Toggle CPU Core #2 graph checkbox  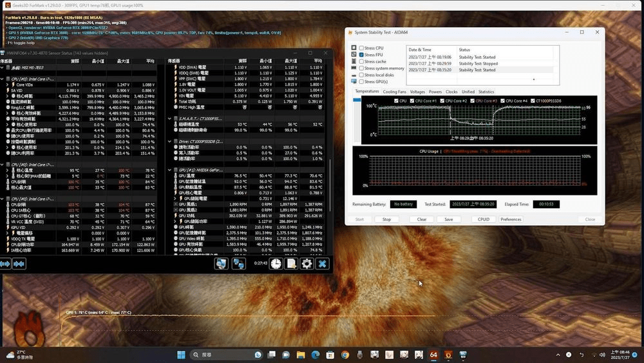point(442,101)
